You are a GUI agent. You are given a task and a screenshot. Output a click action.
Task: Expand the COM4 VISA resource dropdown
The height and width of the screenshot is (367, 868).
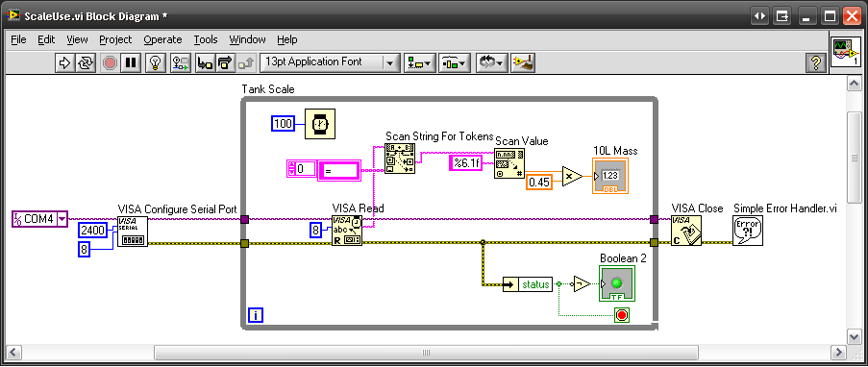click(62, 219)
